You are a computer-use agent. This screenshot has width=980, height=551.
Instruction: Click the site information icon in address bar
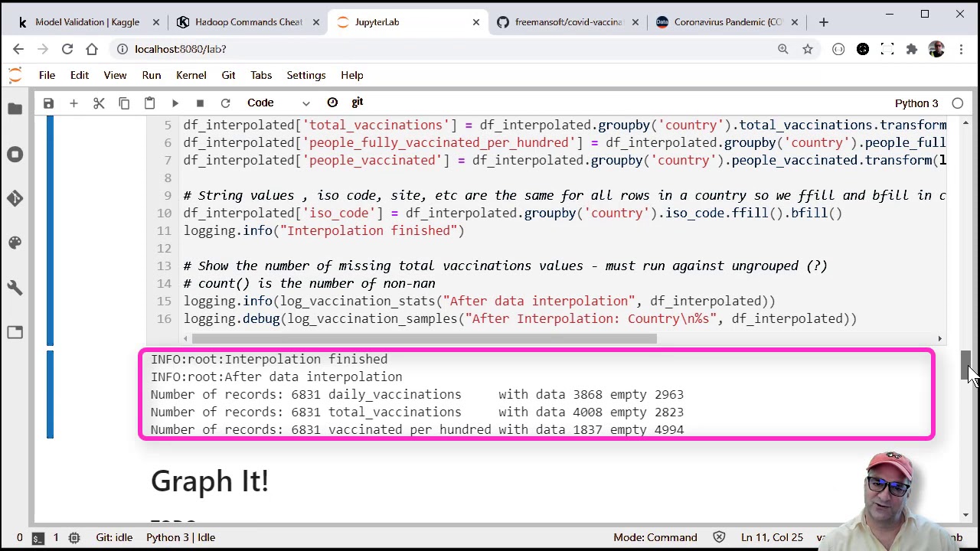(122, 49)
